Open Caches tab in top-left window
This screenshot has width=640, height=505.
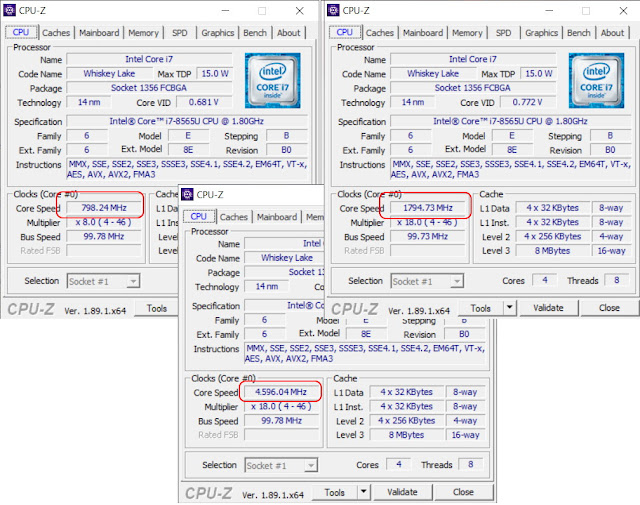[x=56, y=33]
